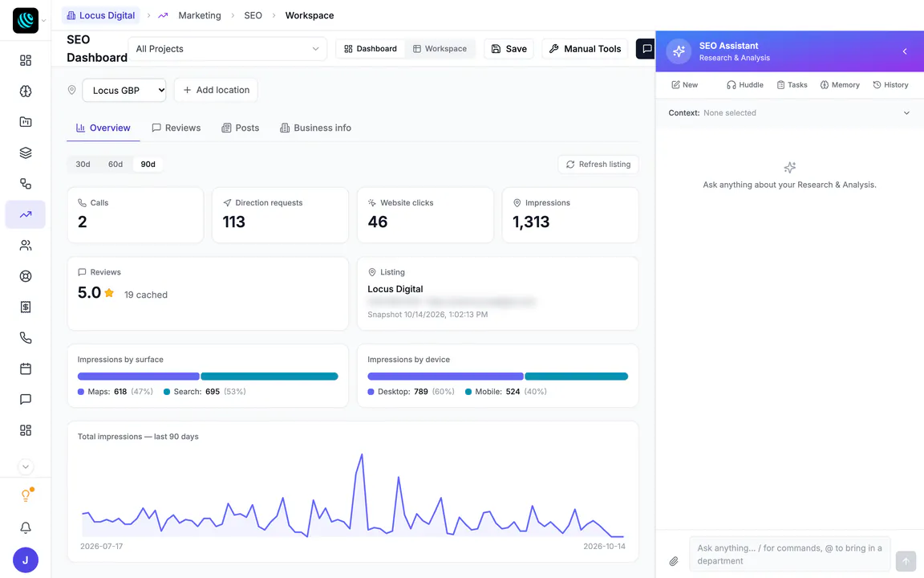The image size is (924, 578).
Task: Switch to Dashboard view
Action: click(371, 49)
